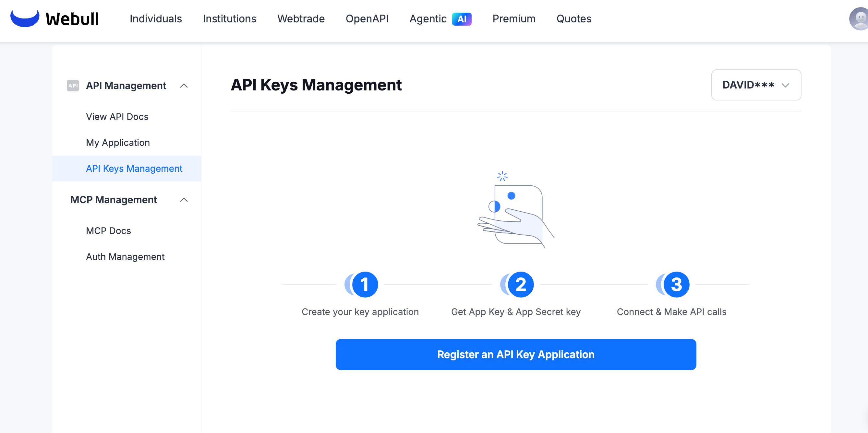
Task: Open the Premium navigation item
Action: (x=514, y=19)
